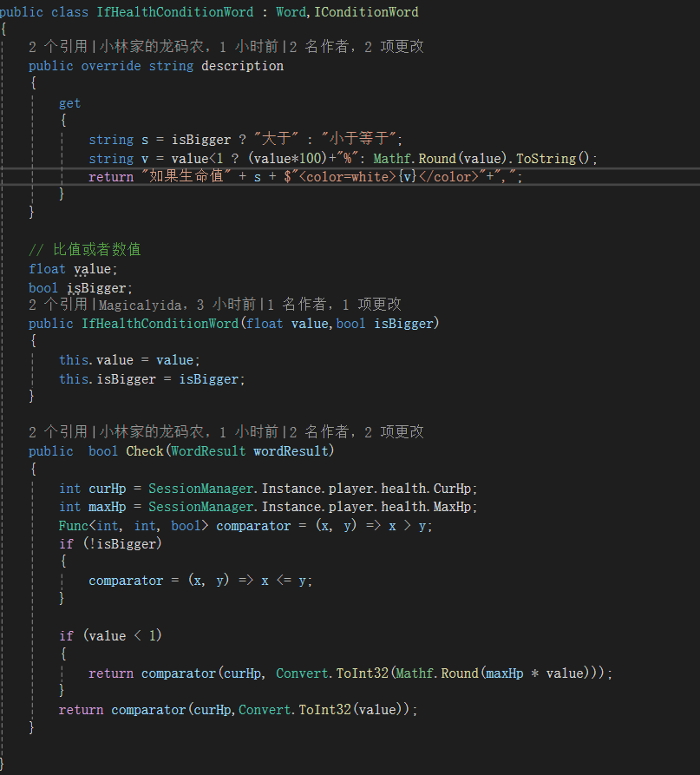The height and width of the screenshot is (775, 700).
Task: Click author '小林家的龙码农, 1 小时前' above Check method
Action: tap(189, 432)
